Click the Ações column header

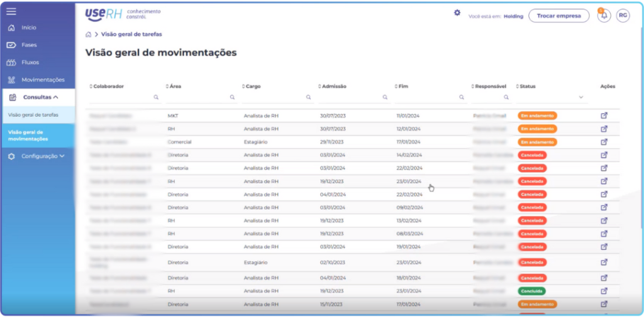tap(608, 87)
